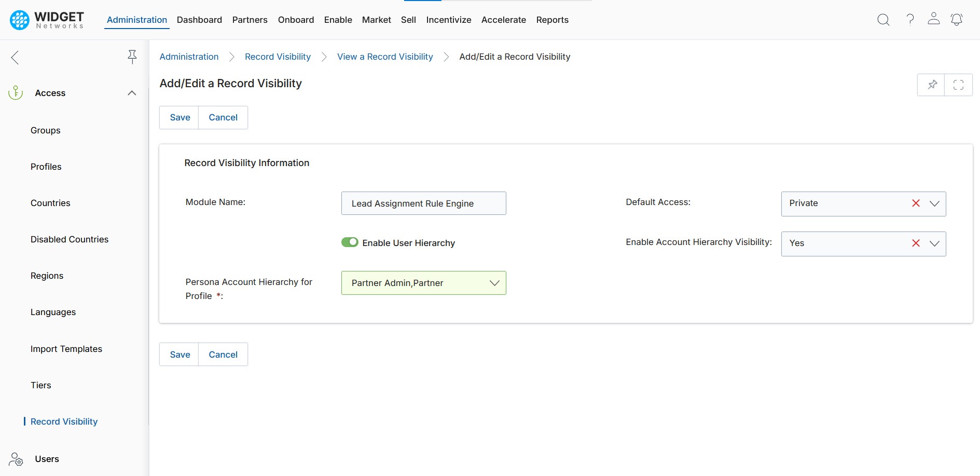The image size is (980, 476).
Task: Open the Partners menu
Action: [250, 20]
